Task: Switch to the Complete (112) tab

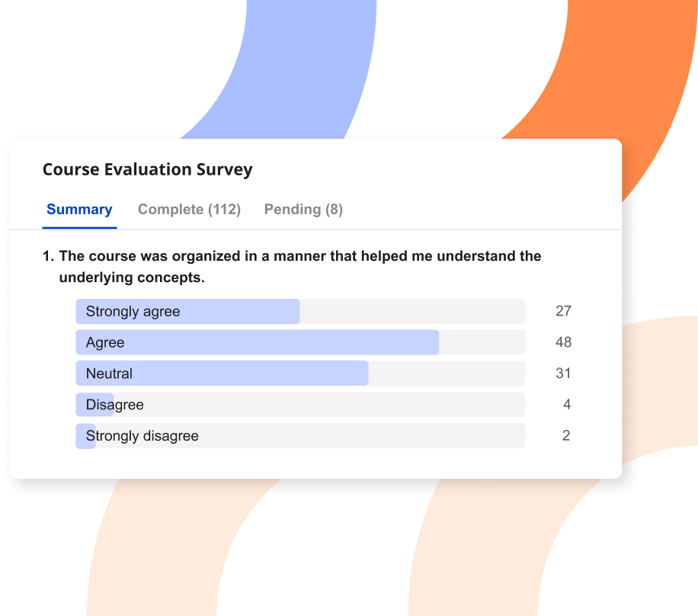Action: coord(189,210)
